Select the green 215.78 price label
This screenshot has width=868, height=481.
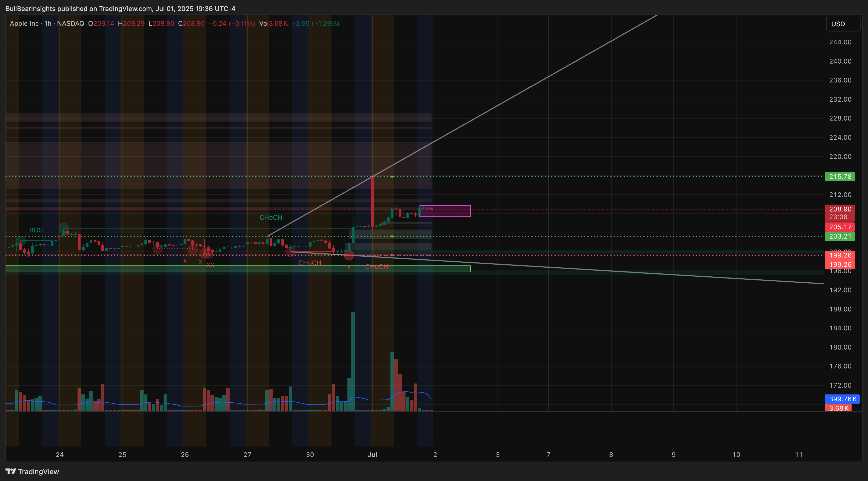[839, 176]
